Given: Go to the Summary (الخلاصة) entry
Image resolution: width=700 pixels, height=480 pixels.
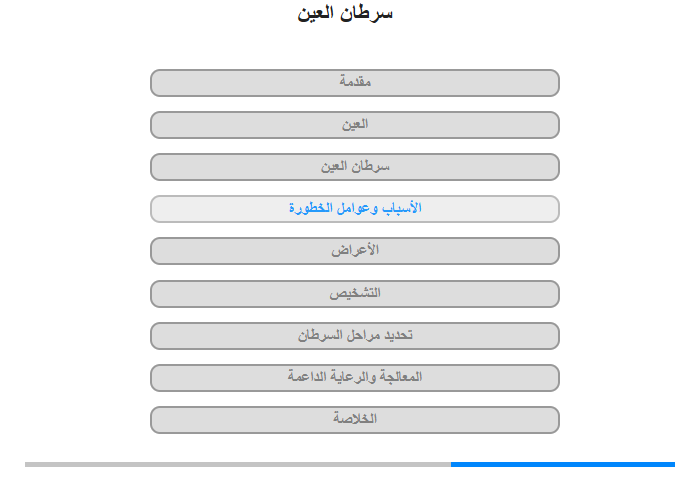Looking at the screenshot, I should (354, 419).
